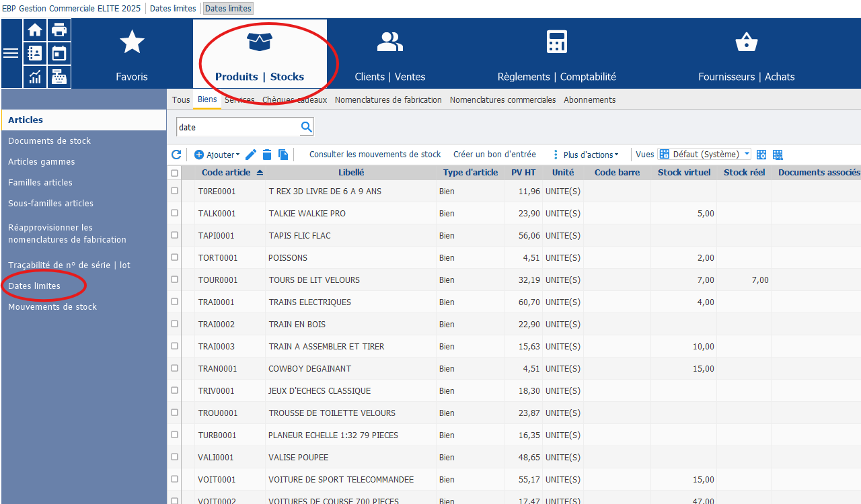Open the hamburger menu

click(x=11, y=53)
